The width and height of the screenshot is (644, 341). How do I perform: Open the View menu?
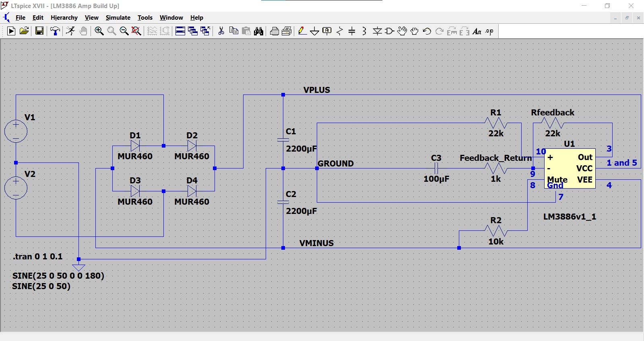pyautogui.click(x=91, y=18)
